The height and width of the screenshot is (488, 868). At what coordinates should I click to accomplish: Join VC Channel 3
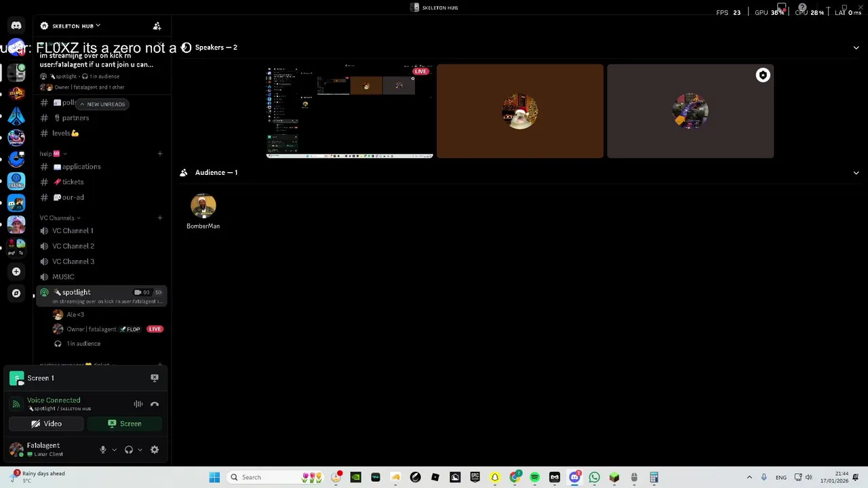click(x=101, y=262)
